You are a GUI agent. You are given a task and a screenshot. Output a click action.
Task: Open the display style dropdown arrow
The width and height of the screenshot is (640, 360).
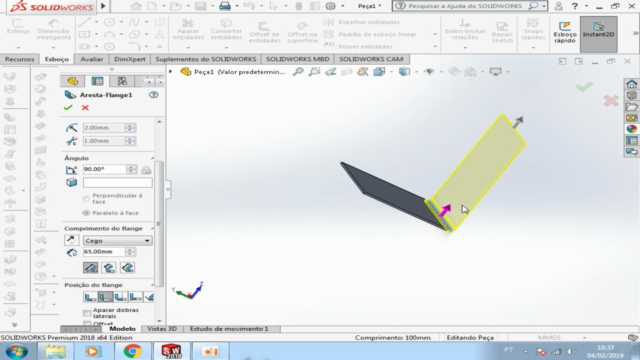tap(416, 72)
